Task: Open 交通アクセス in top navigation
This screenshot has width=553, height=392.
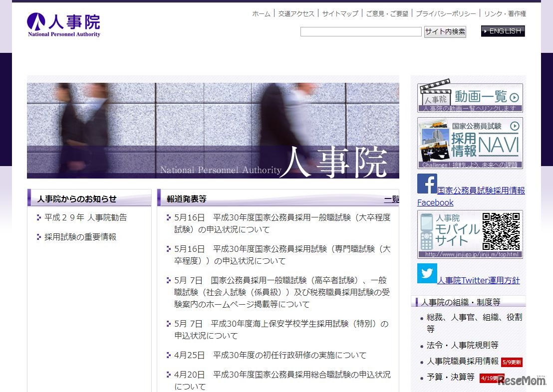Action: 296,14
